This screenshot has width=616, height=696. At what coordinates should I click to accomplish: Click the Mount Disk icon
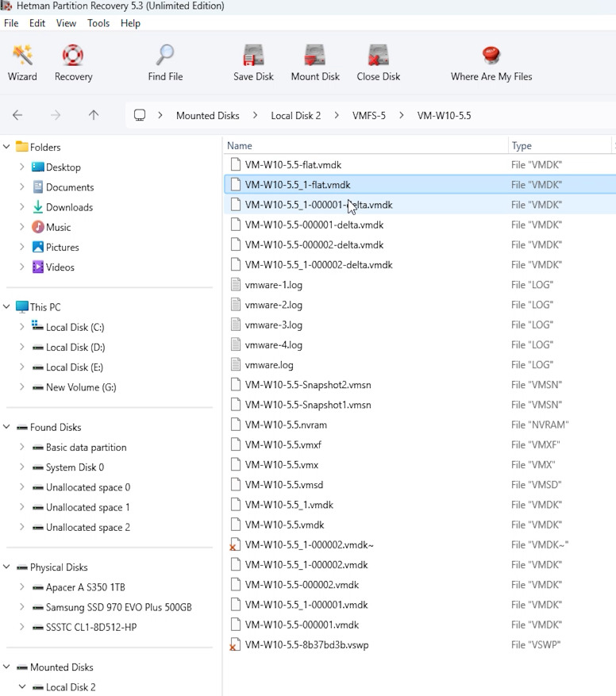[315, 56]
